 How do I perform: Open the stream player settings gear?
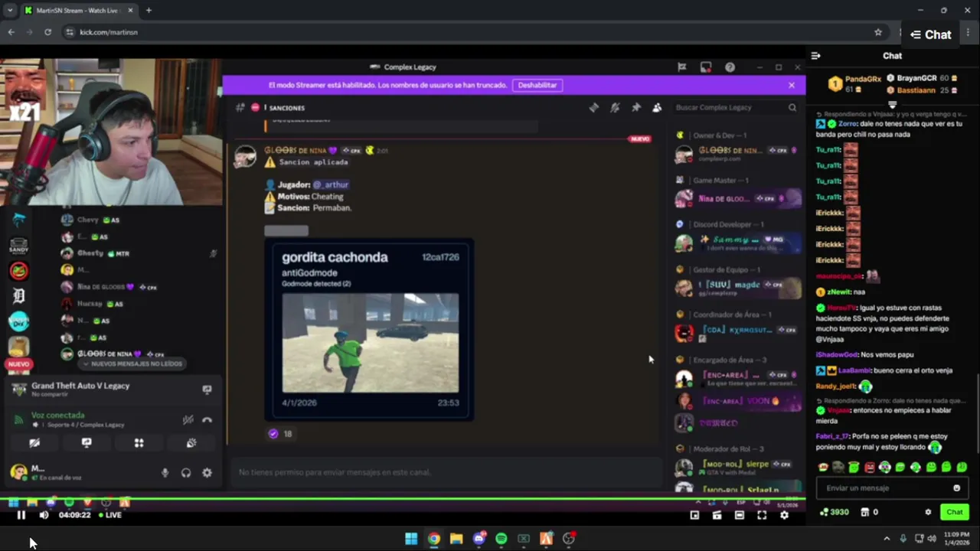784,515
